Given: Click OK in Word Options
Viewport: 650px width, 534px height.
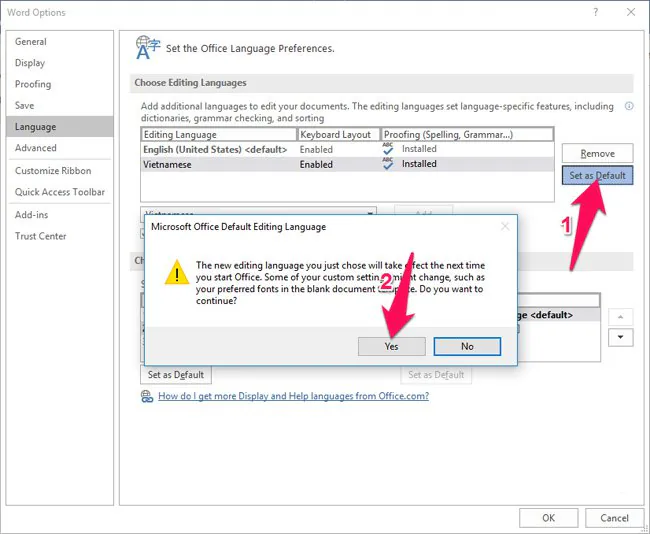Looking at the screenshot, I should click(x=548, y=518).
